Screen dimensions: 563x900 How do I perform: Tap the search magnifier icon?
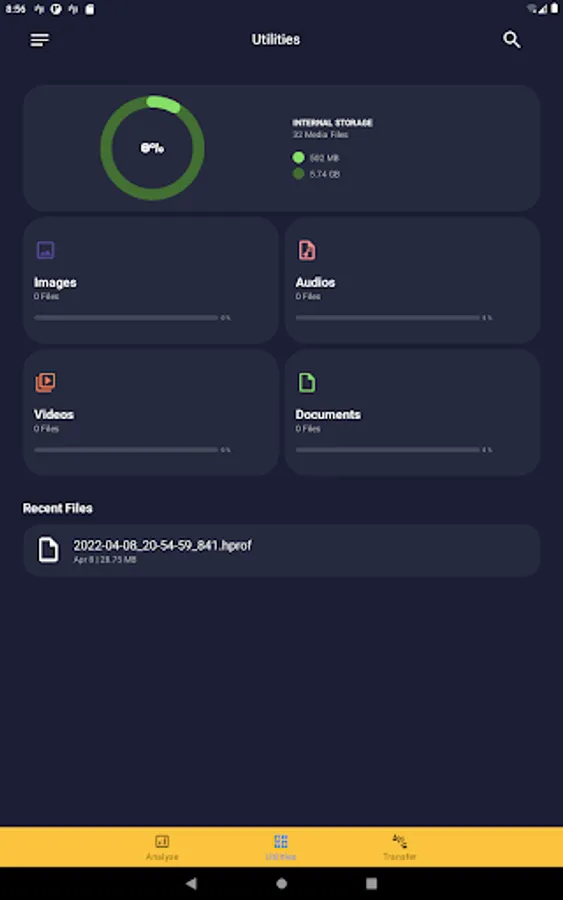point(511,40)
